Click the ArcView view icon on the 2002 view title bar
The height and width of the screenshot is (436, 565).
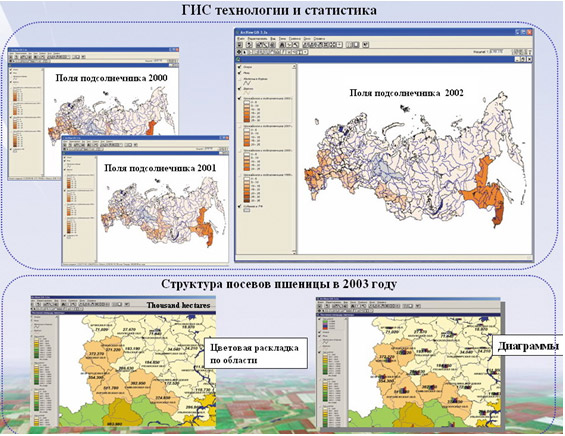point(238,59)
